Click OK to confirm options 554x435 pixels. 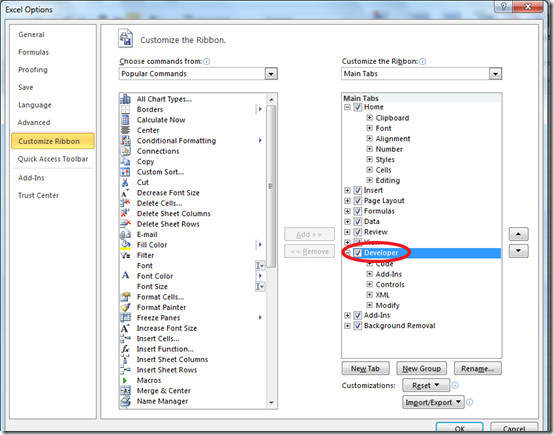pos(459,428)
